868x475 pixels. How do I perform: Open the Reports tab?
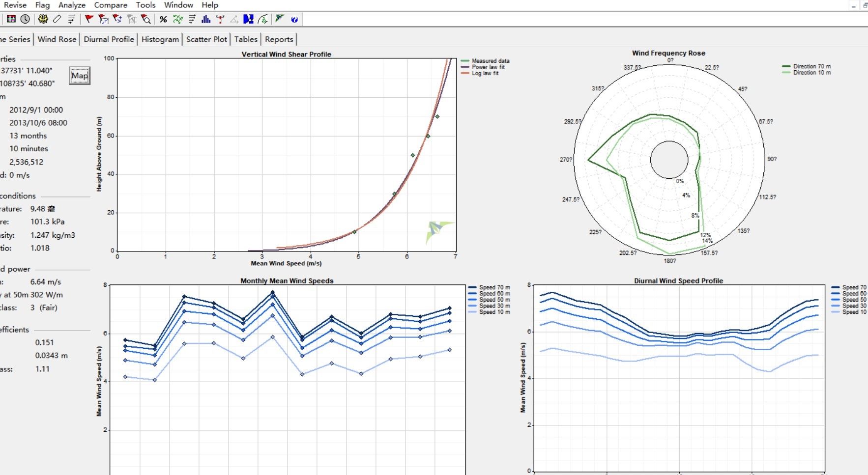[279, 39]
